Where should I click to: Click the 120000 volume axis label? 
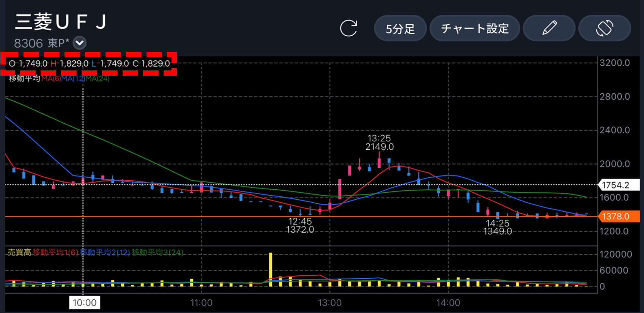click(x=616, y=254)
